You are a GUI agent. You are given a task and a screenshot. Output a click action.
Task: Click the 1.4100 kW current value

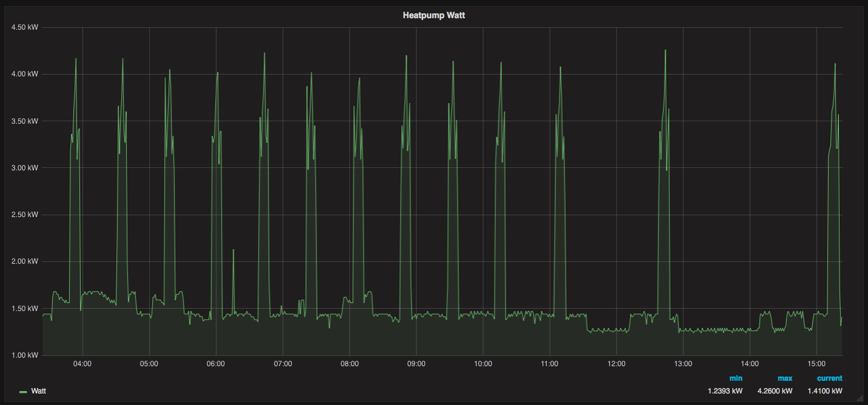coord(824,391)
